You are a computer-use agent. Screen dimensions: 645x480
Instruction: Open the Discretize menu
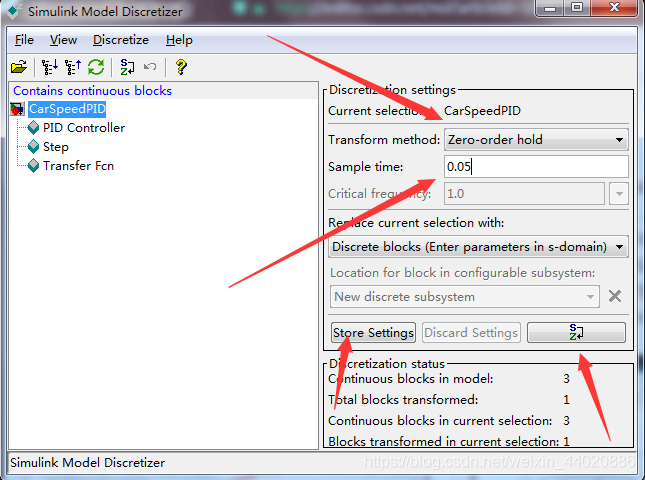pos(121,40)
